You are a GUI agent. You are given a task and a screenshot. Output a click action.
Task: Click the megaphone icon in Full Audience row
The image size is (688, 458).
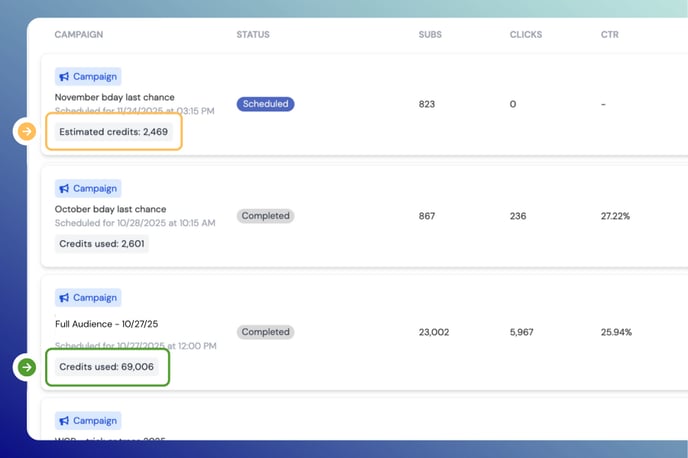[64, 298]
